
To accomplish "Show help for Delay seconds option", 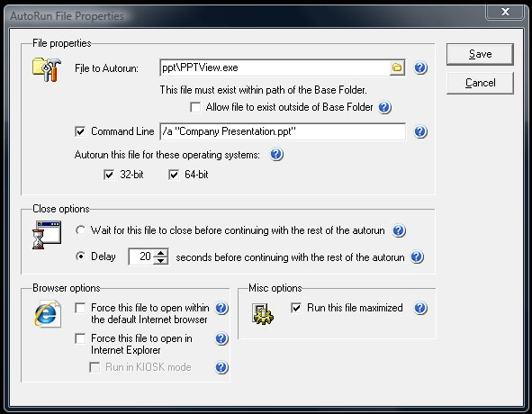I will [x=417, y=256].
